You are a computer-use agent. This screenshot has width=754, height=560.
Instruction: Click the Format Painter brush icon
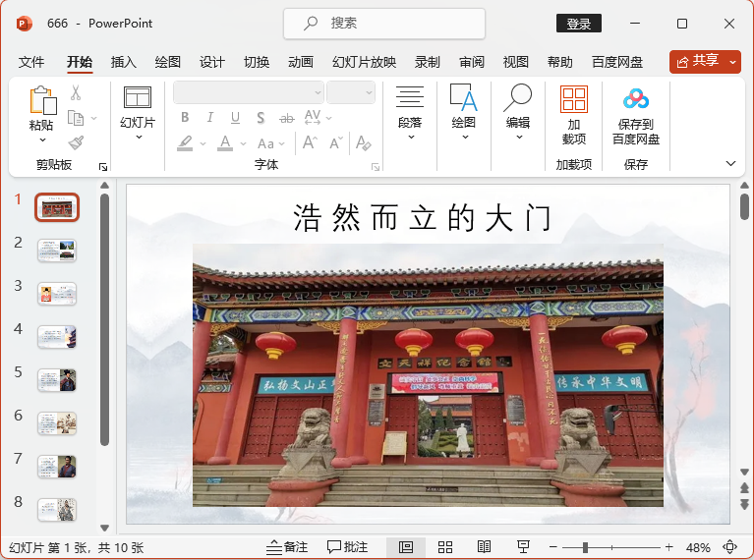click(x=76, y=143)
